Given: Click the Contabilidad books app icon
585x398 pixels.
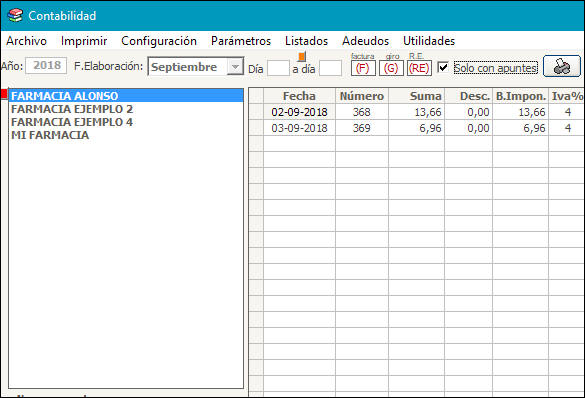Looking at the screenshot, I should (15, 16).
